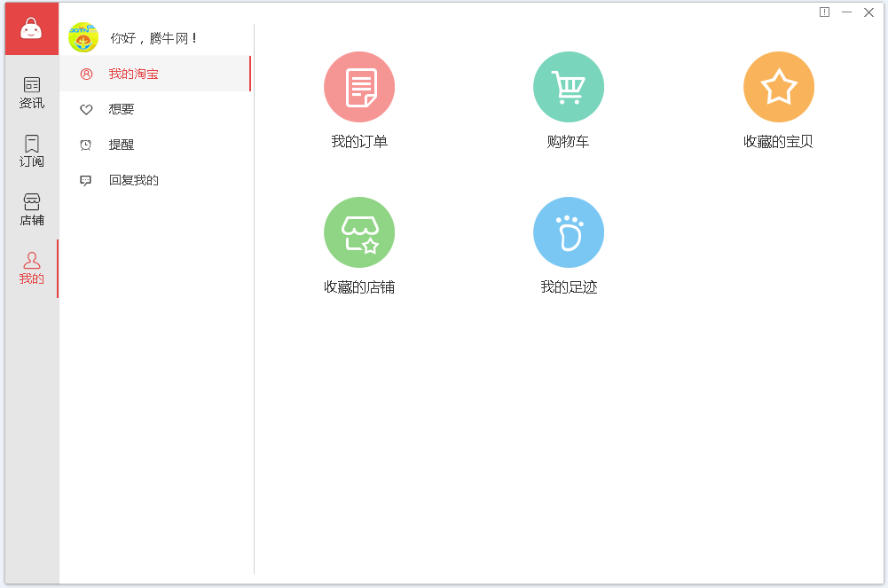Click the greeting text 你好，腾牛网
This screenshot has height=588, width=888.
click(x=153, y=38)
